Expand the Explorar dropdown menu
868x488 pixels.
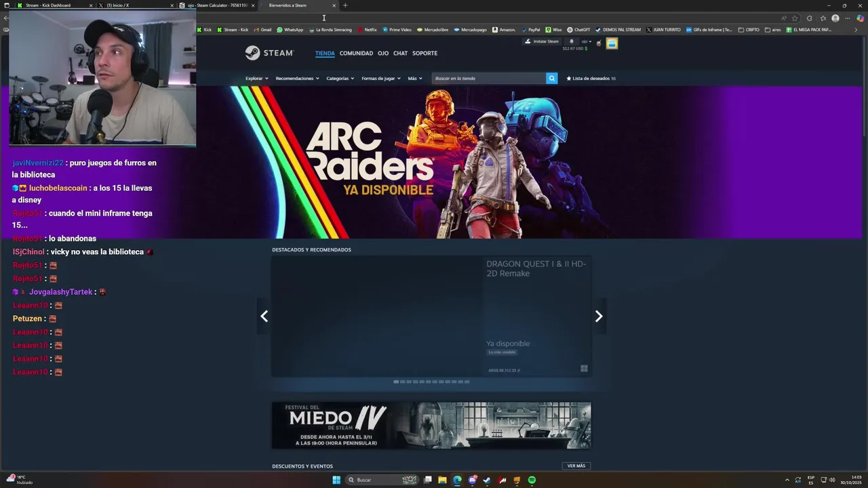click(257, 78)
